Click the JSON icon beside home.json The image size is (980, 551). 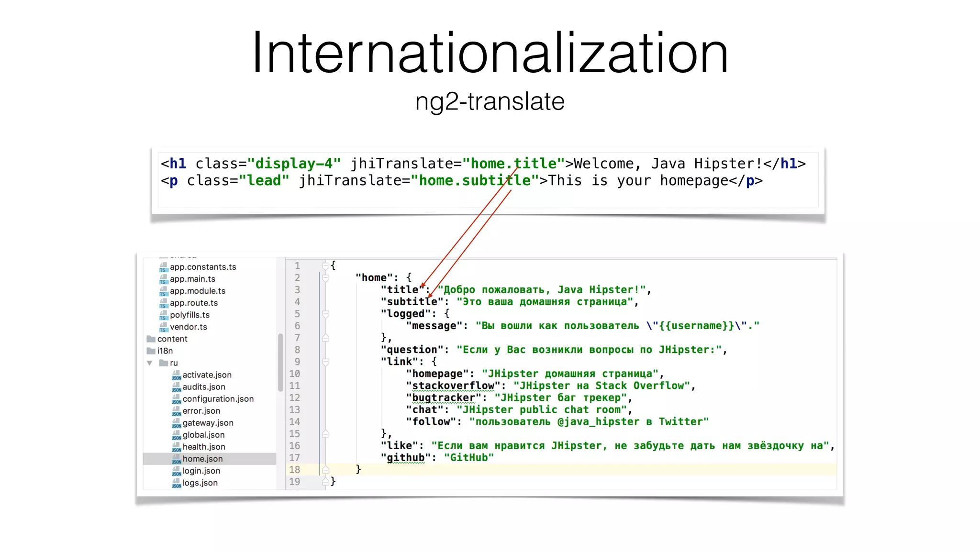[x=176, y=459]
